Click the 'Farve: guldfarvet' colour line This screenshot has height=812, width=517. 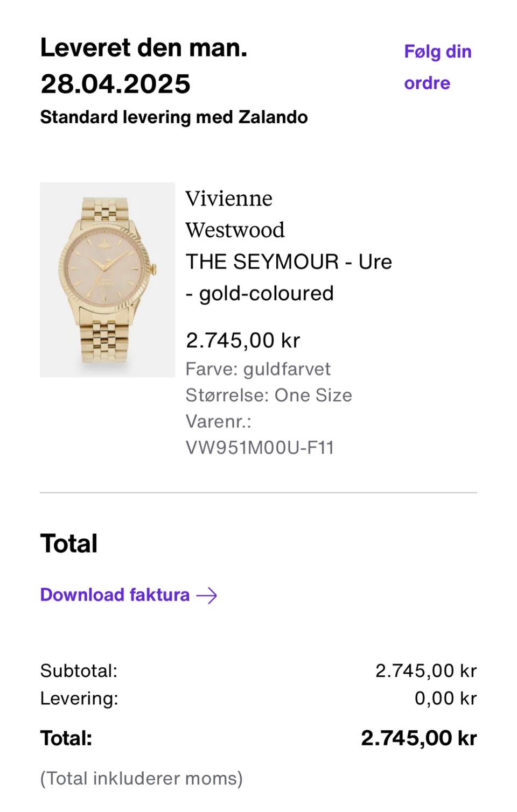(x=258, y=369)
